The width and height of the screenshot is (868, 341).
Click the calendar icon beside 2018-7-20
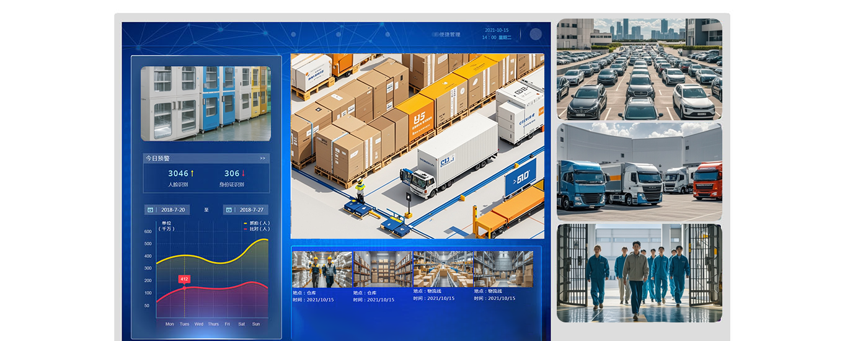(150, 210)
